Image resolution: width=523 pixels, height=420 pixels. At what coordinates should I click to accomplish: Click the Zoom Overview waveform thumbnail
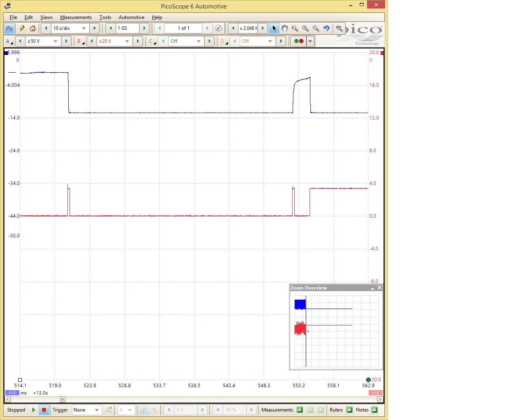[x=336, y=331]
